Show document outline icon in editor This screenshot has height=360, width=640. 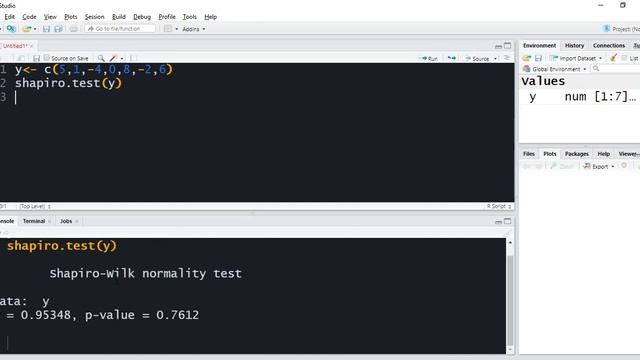point(507,58)
